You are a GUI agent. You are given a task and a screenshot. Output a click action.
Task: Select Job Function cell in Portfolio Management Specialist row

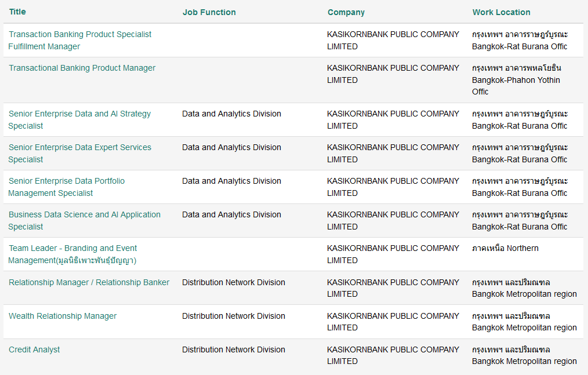tap(231, 181)
